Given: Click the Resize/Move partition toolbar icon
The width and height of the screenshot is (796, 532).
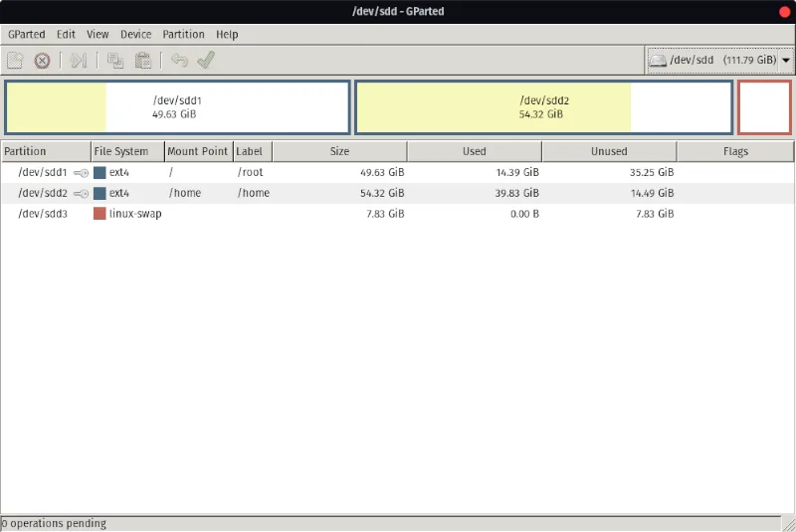Looking at the screenshot, I should (x=80, y=61).
